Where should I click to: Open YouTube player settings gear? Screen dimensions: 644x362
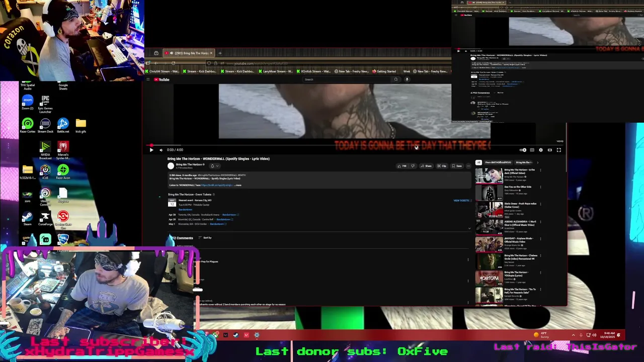(x=541, y=150)
